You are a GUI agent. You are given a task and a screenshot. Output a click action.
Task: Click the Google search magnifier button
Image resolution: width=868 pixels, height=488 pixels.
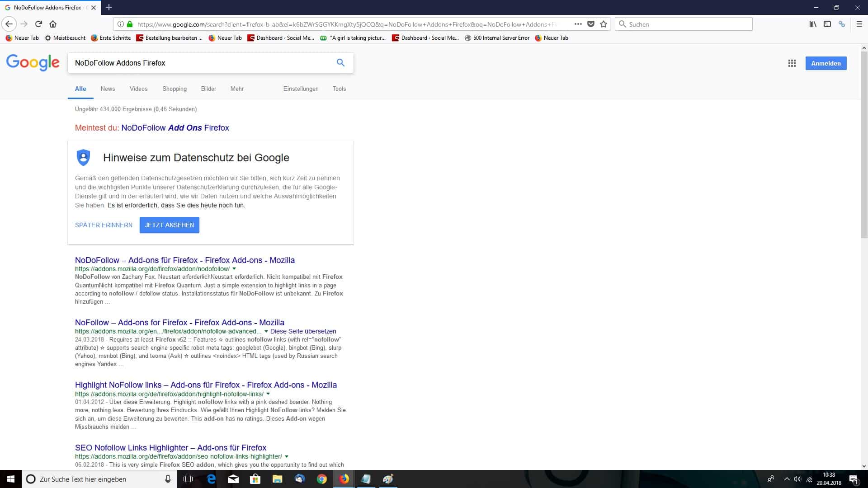click(340, 63)
